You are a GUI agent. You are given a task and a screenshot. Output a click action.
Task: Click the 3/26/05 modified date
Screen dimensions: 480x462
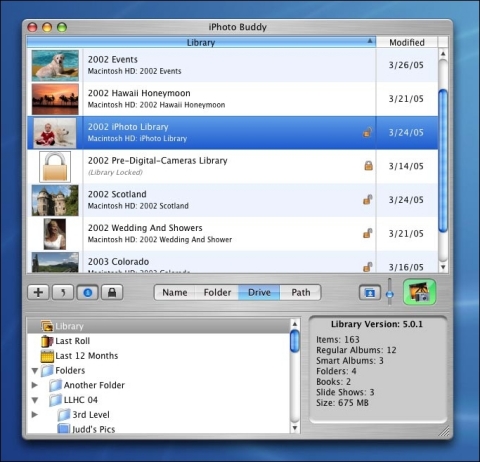[x=406, y=65]
